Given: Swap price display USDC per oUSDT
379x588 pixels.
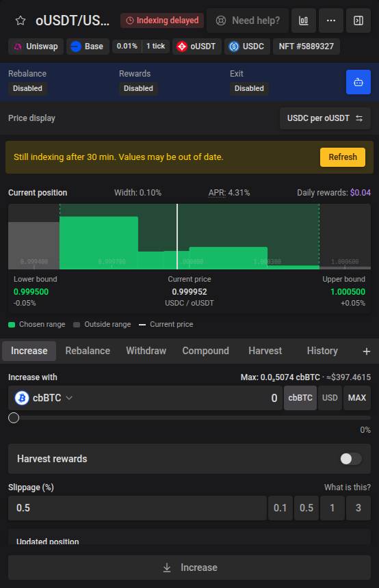Looking at the screenshot, I should point(325,118).
